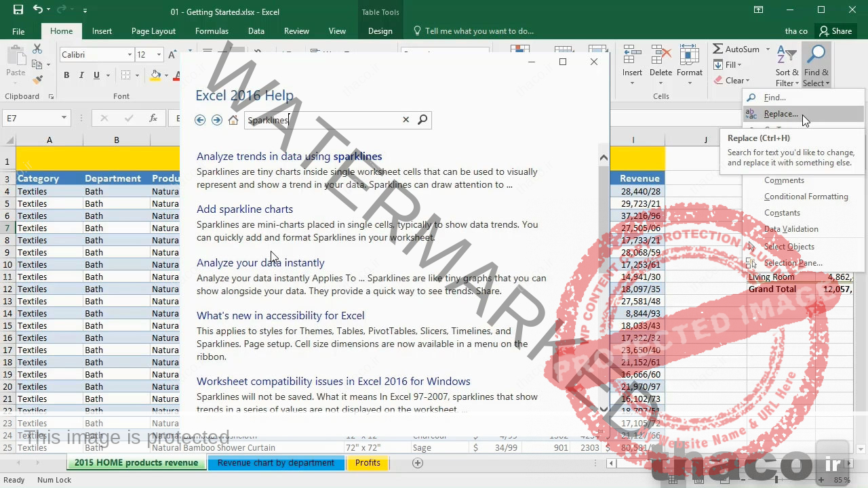Open 'Analyze your data instantly' help link

260,263
